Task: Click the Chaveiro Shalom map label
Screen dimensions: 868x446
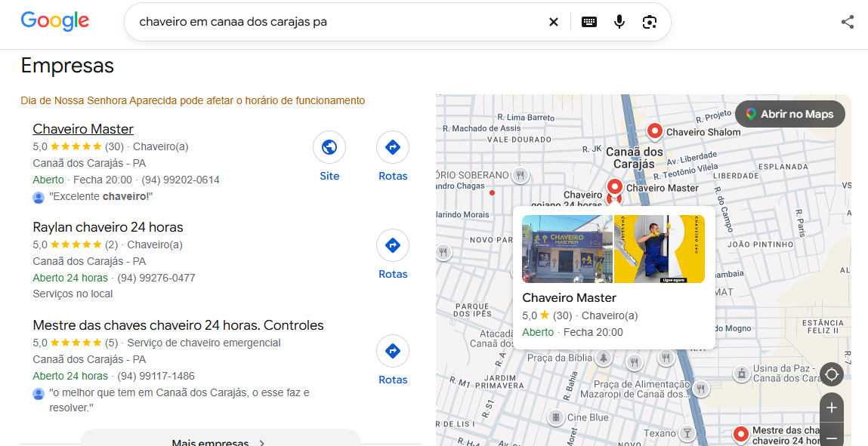Action: 703,132
